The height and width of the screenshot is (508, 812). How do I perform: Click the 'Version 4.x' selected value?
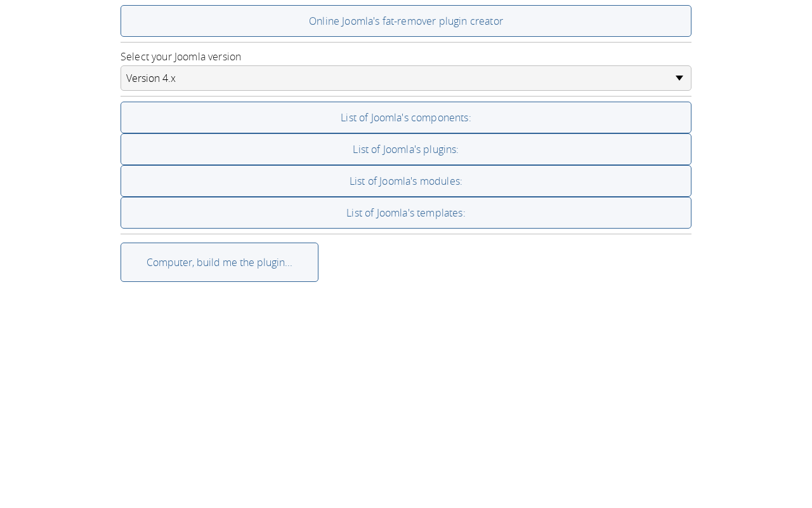(151, 78)
